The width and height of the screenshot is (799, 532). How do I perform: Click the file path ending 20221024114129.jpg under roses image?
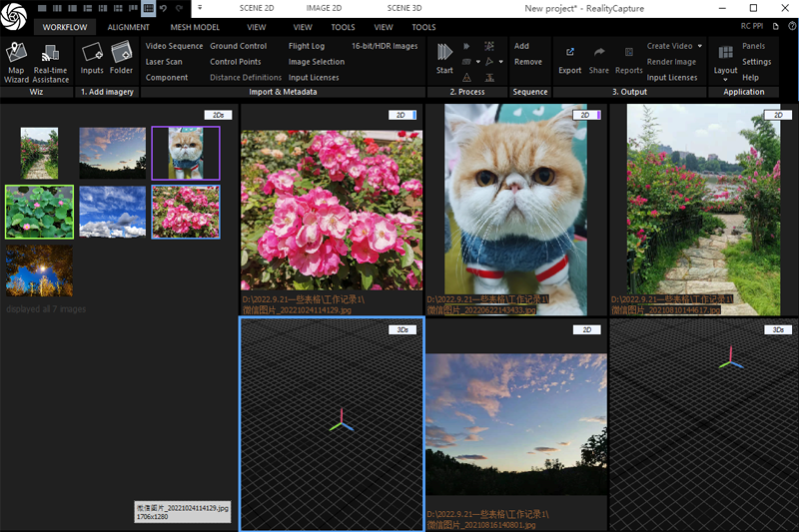pos(304,304)
